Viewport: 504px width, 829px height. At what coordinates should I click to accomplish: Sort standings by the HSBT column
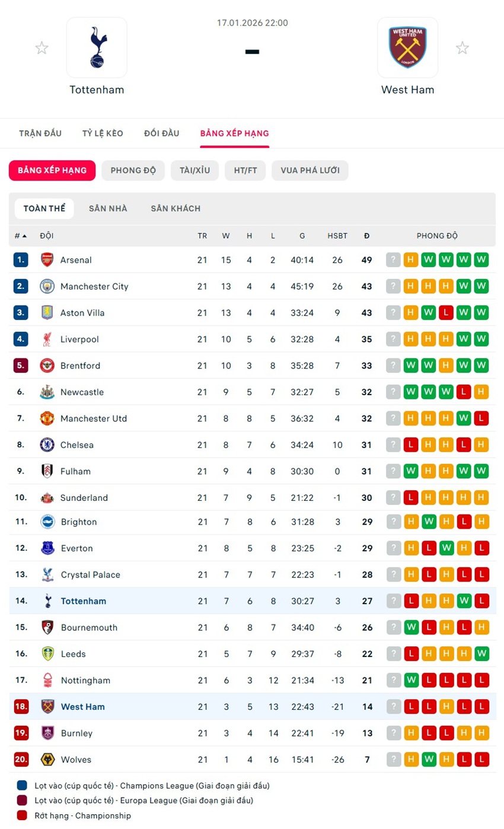pos(337,236)
